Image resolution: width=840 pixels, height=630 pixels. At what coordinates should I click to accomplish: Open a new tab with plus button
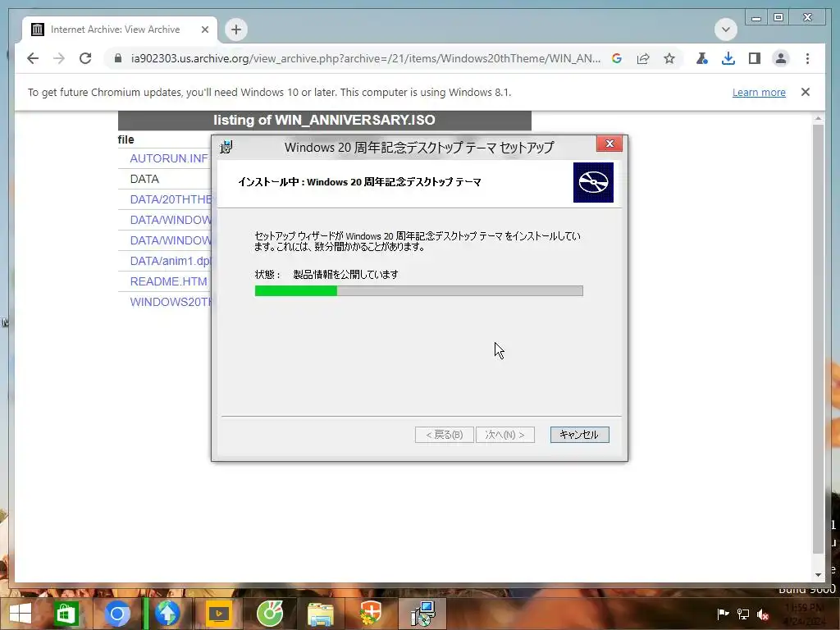236,30
